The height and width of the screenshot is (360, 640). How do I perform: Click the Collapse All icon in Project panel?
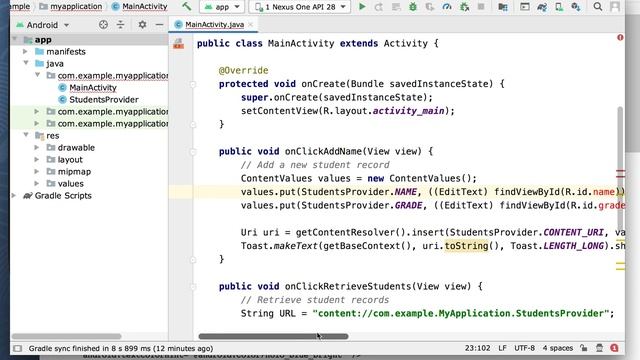(x=120, y=24)
